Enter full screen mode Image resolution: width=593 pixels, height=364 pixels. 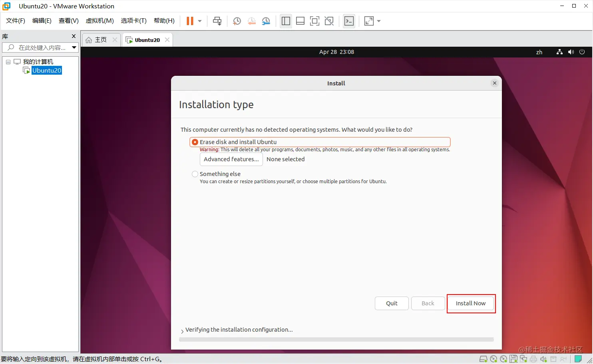click(x=314, y=21)
